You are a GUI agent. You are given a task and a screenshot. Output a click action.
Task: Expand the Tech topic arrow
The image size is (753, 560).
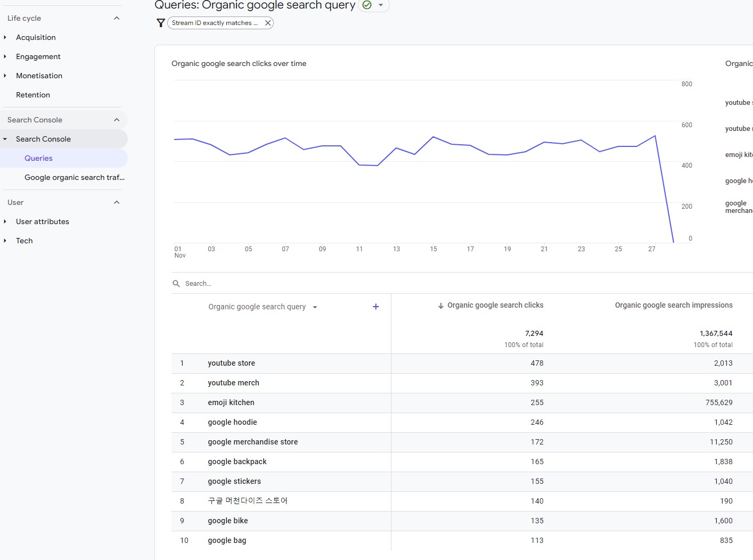point(5,241)
